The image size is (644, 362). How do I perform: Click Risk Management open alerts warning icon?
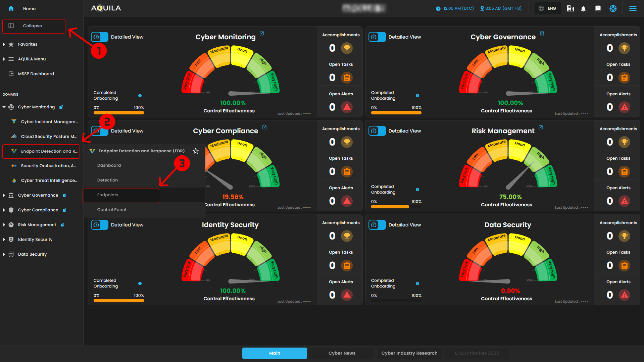tap(624, 201)
